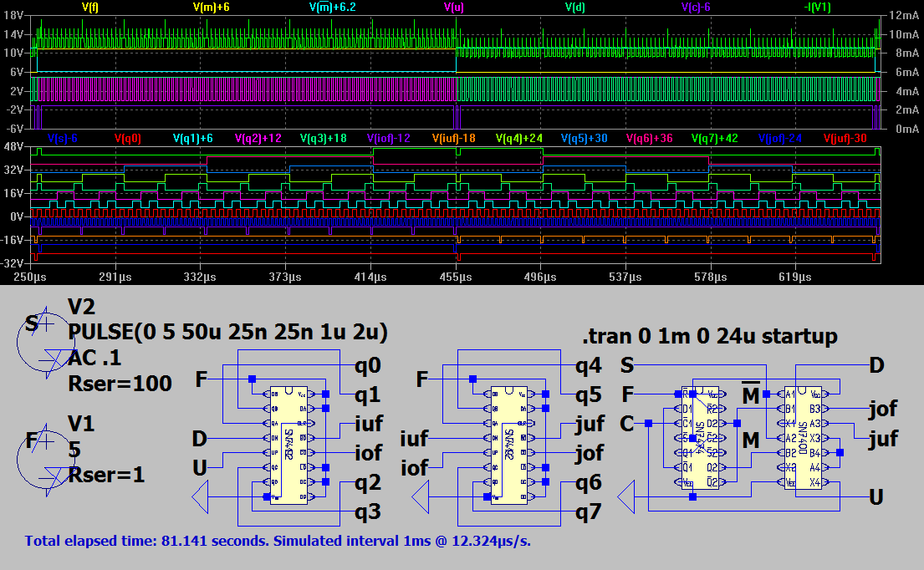Click the 455µs time axis label
This screenshot has height=570, width=924.
pyautogui.click(x=456, y=276)
